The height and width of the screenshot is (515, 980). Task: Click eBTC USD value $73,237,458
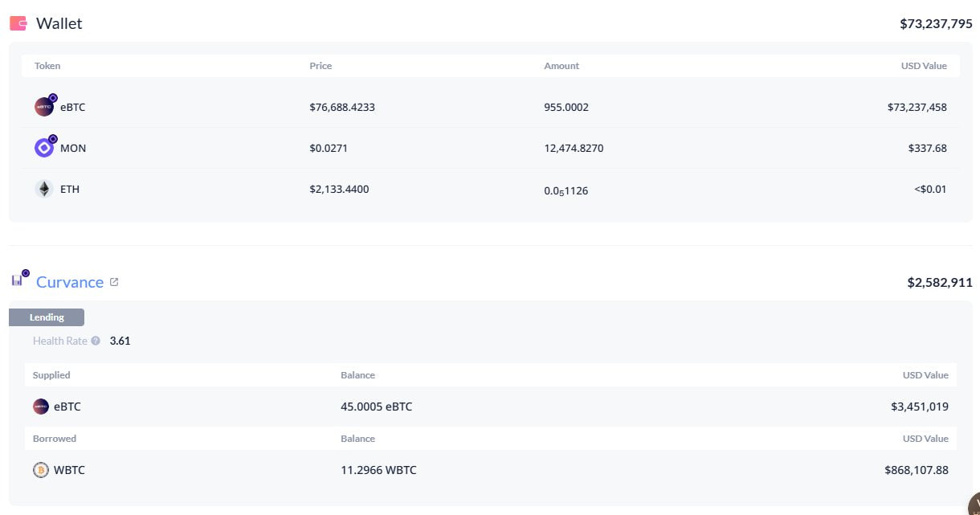(x=917, y=107)
